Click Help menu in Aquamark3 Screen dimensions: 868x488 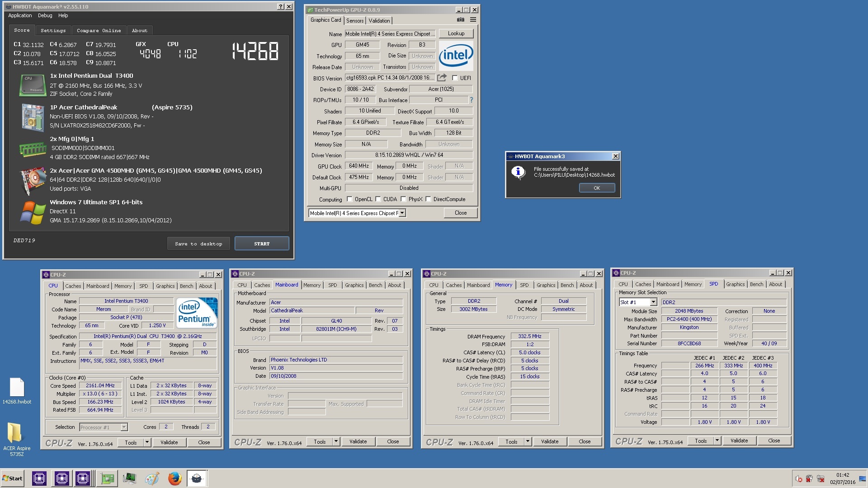tap(63, 15)
